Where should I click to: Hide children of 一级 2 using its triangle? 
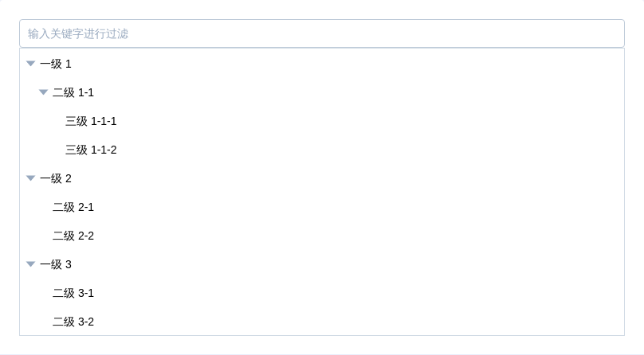30,178
